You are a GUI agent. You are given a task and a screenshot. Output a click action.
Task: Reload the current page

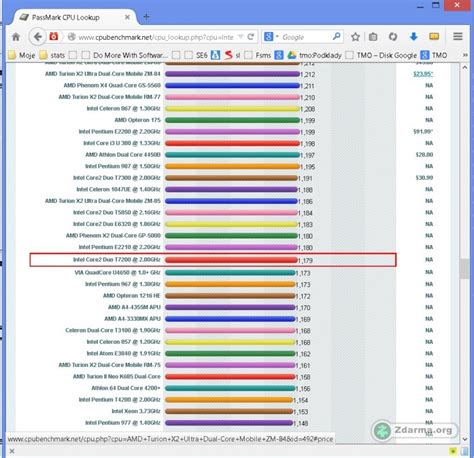coord(251,37)
